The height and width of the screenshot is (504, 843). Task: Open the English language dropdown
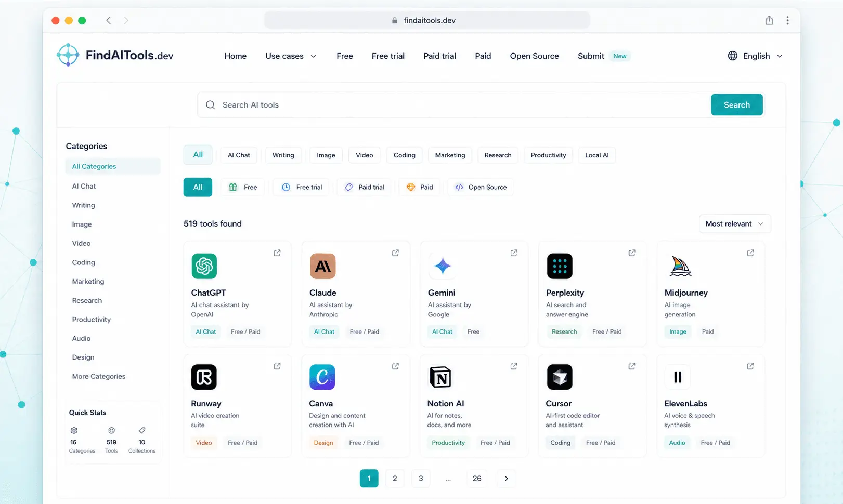[755, 56]
